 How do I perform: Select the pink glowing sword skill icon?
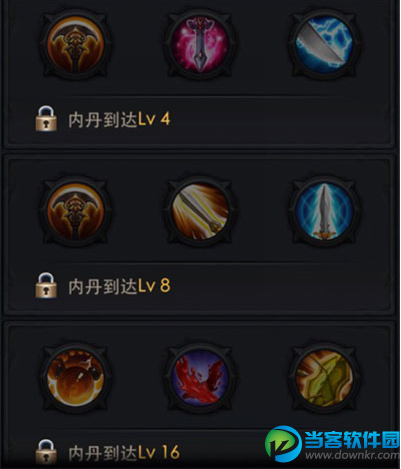[x=200, y=45]
